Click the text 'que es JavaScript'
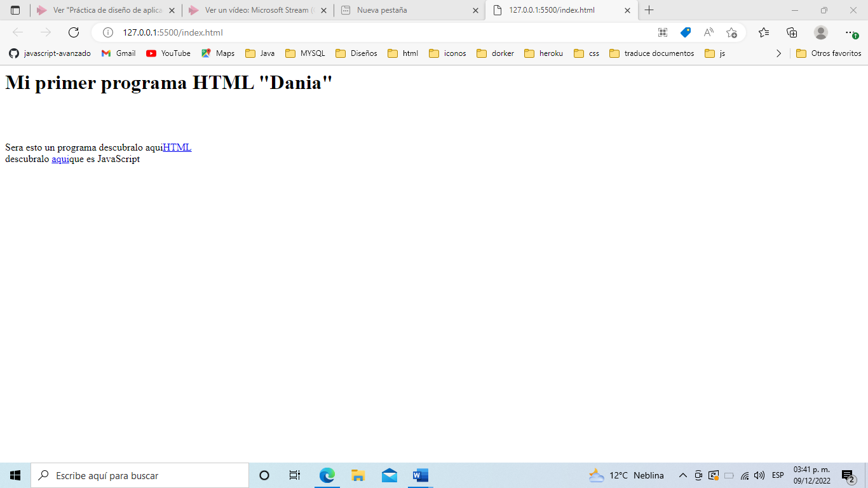Viewport: 868px width, 488px height. pos(105,159)
